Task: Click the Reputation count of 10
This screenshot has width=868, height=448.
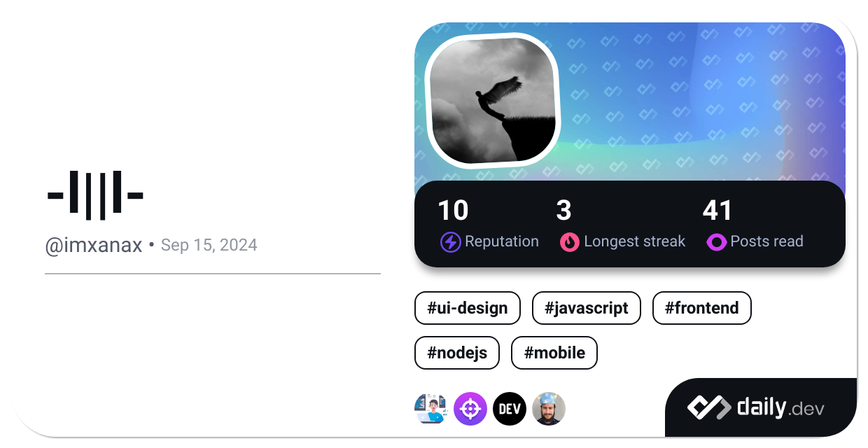Action: point(453,211)
